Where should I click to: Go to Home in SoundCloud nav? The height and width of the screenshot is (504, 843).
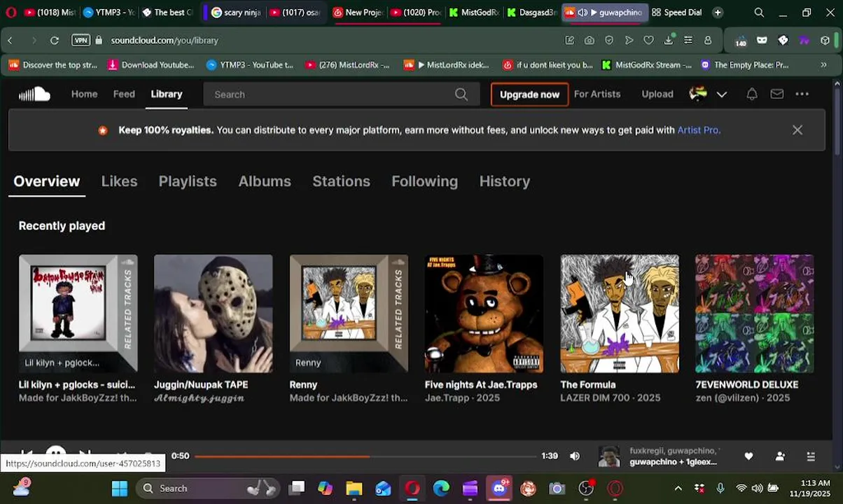click(84, 94)
